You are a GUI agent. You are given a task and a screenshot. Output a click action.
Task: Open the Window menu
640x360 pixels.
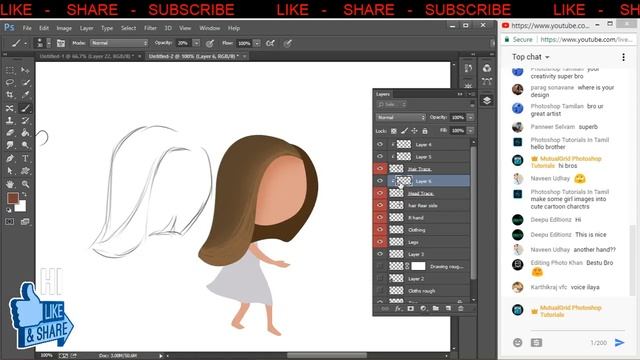(209, 28)
